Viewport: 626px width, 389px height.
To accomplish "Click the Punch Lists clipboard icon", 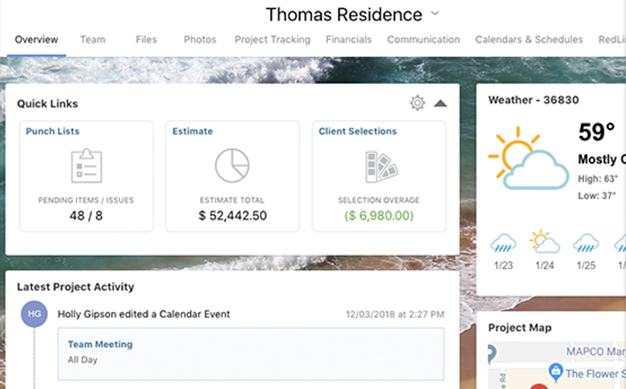I will [86, 166].
